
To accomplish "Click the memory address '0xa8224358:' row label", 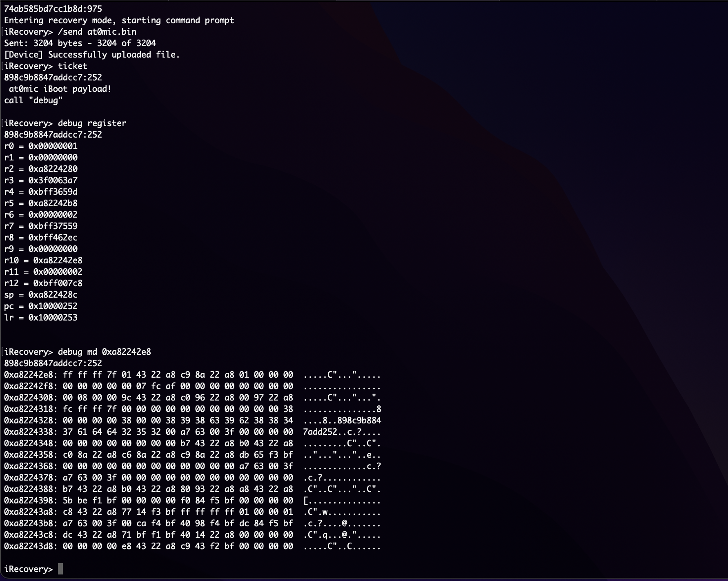I will (x=31, y=455).
